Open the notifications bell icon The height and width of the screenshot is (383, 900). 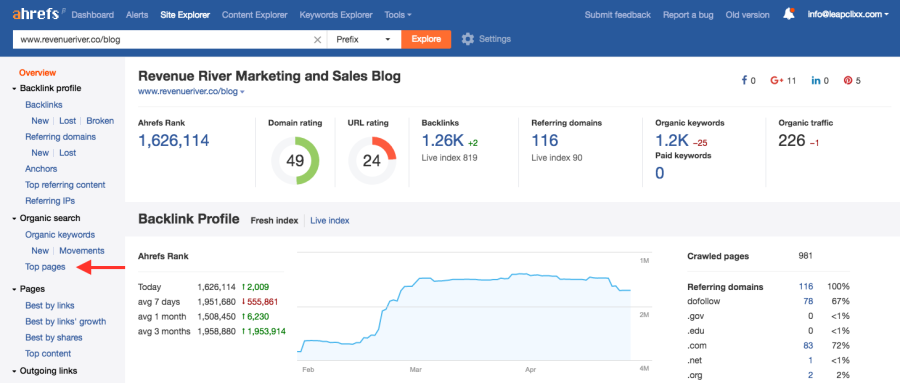click(x=789, y=14)
